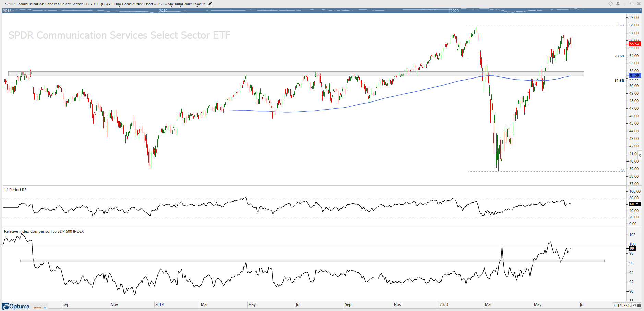Click the 2019 marker in the overview bar
The height and width of the screenshot is (311, 644).
click(163, 11)
